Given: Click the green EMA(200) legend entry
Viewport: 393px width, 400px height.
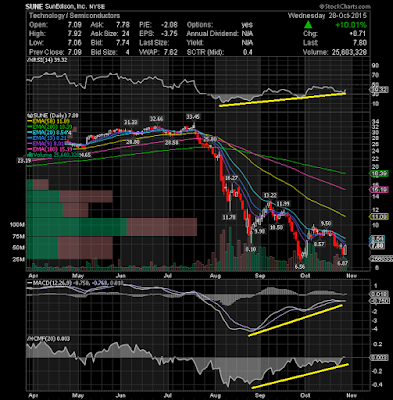Looking at the screenshot, I should click(50, 128).
